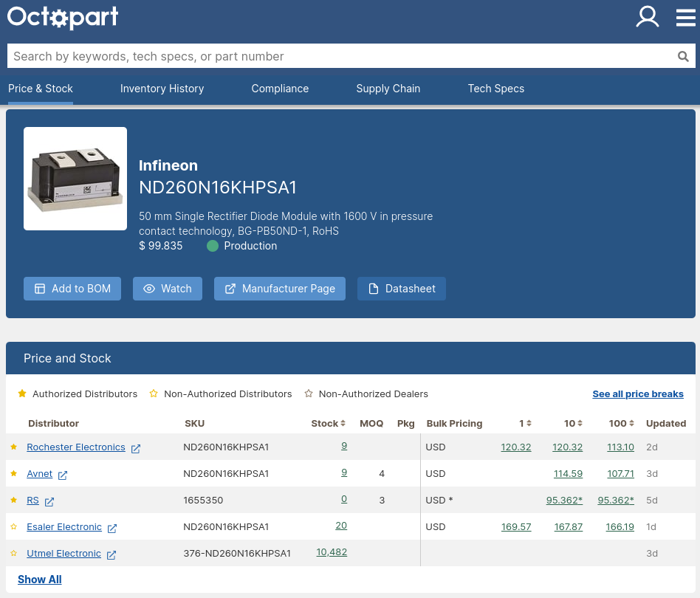Open the Datasheet document button
Screen dimensions: 700x598
(402, 289)
